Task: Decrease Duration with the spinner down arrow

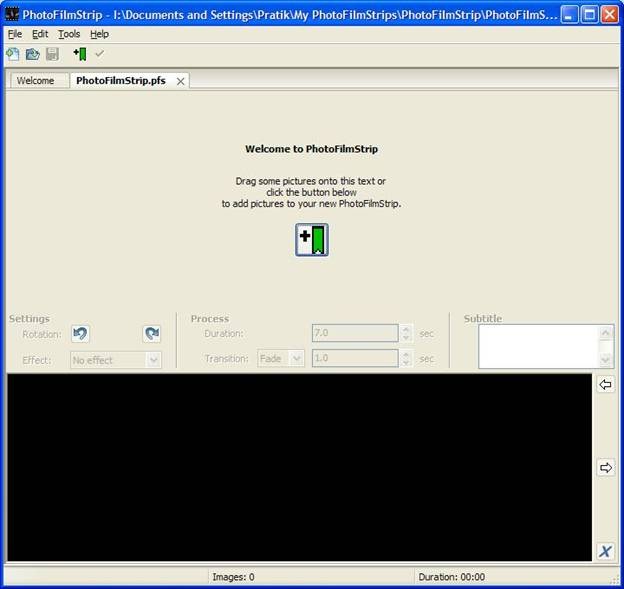Action: (x=406, y=337)
